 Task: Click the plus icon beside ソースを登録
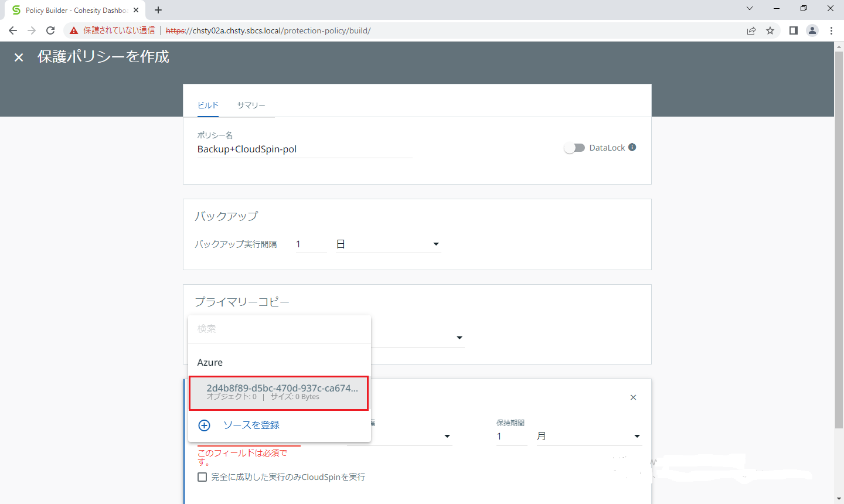204,425
